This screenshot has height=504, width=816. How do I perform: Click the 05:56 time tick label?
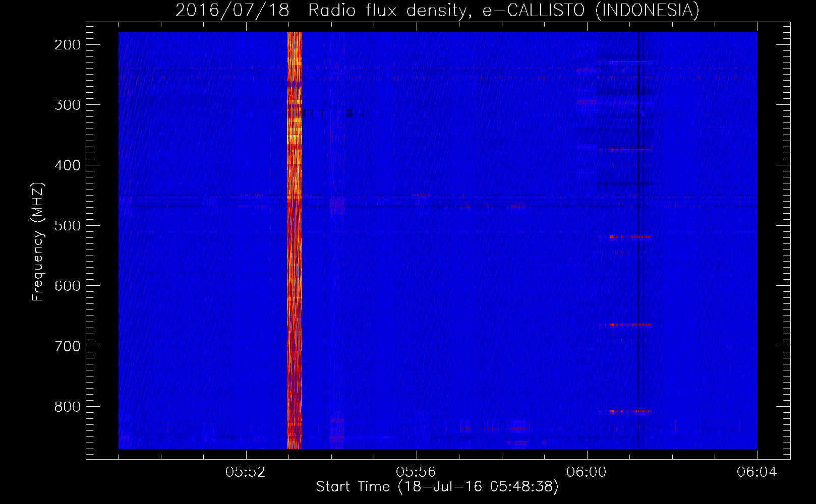416,472
